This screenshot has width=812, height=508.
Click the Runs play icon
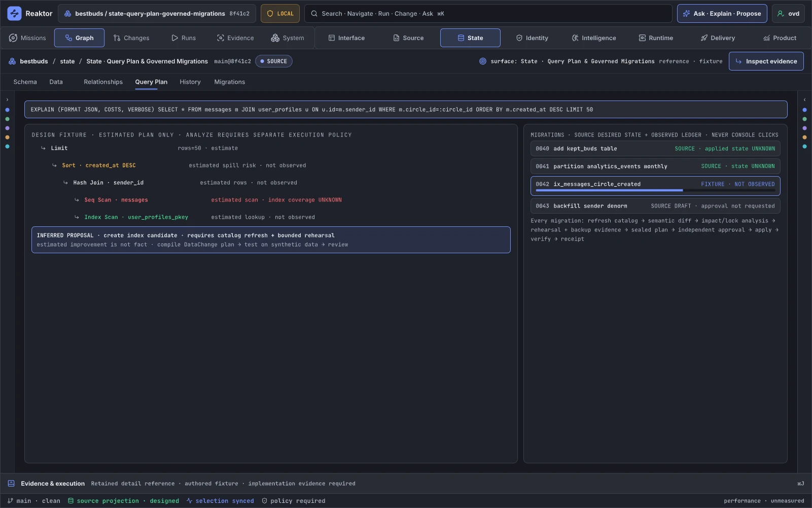coord(175,38)
